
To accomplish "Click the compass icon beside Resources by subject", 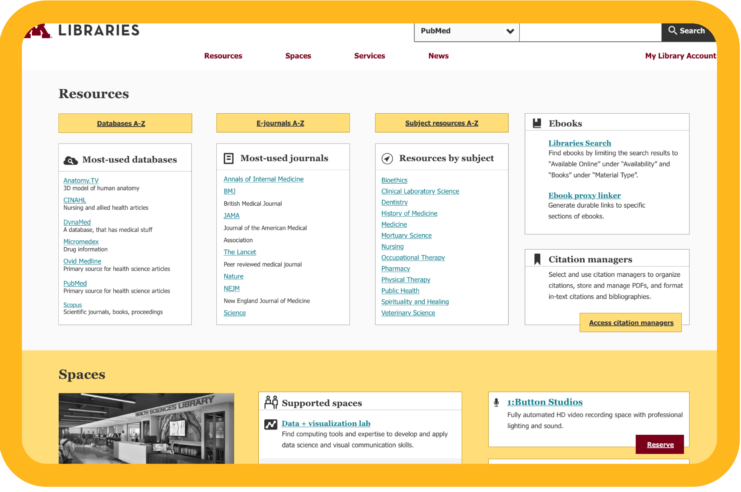I will [x=387, y=159].
